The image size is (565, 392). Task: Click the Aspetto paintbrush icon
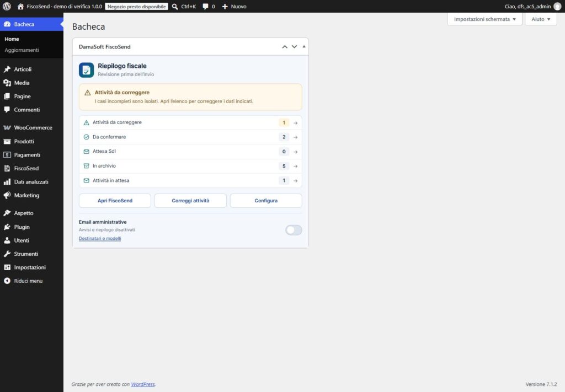tap(7, 213)
